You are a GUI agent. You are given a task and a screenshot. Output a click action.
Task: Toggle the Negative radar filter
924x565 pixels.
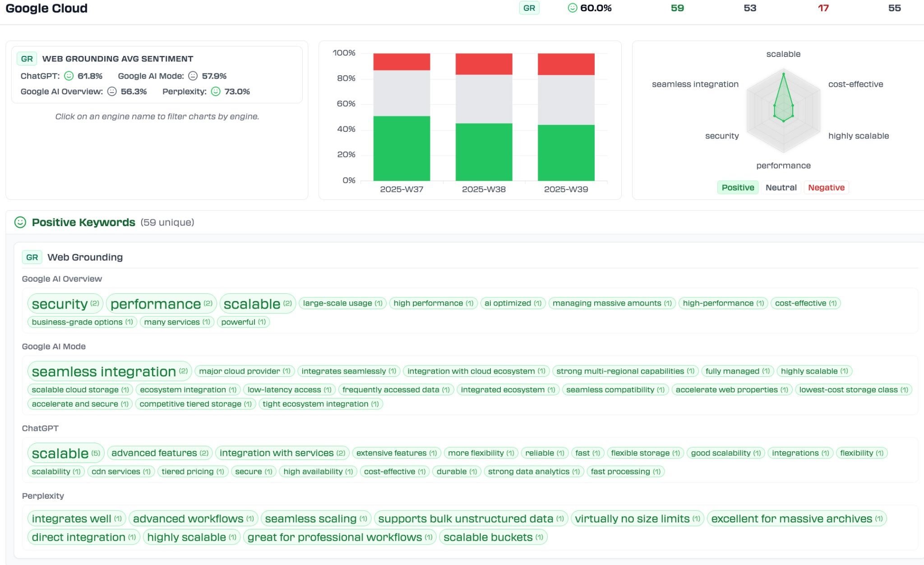pos(826,187)
